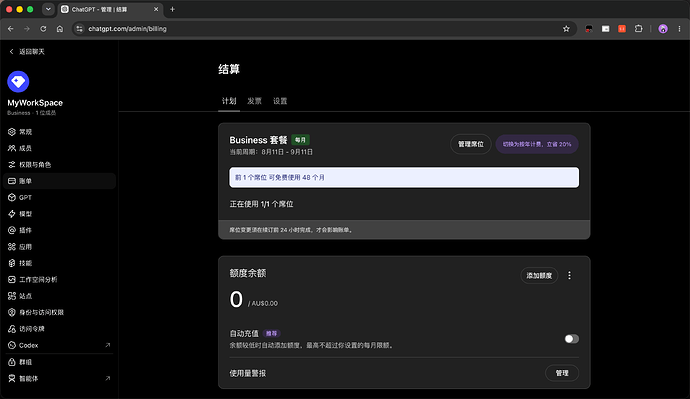Click the 推荐 recommended badge
The image size is (690, 399).
(272, 333)
